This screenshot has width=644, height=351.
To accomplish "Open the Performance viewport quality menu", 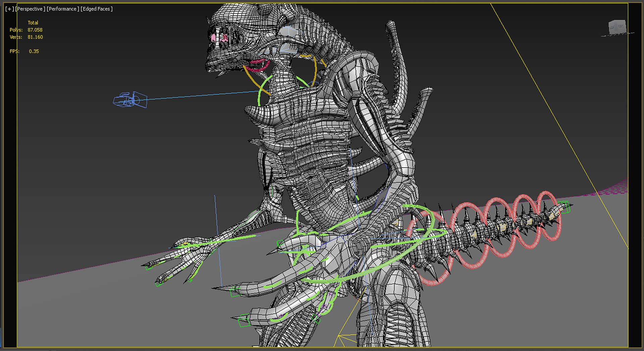I will [x=63, y=9].
